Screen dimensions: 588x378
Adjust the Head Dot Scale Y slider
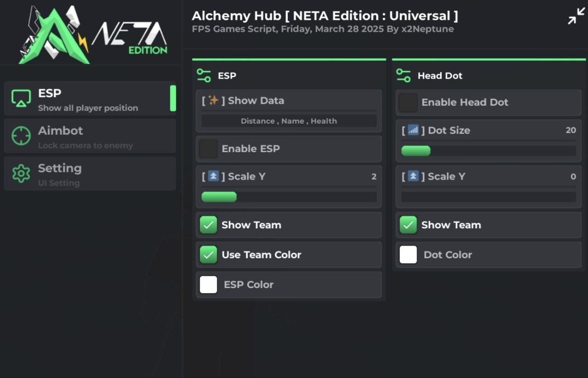tap(488, 197)
